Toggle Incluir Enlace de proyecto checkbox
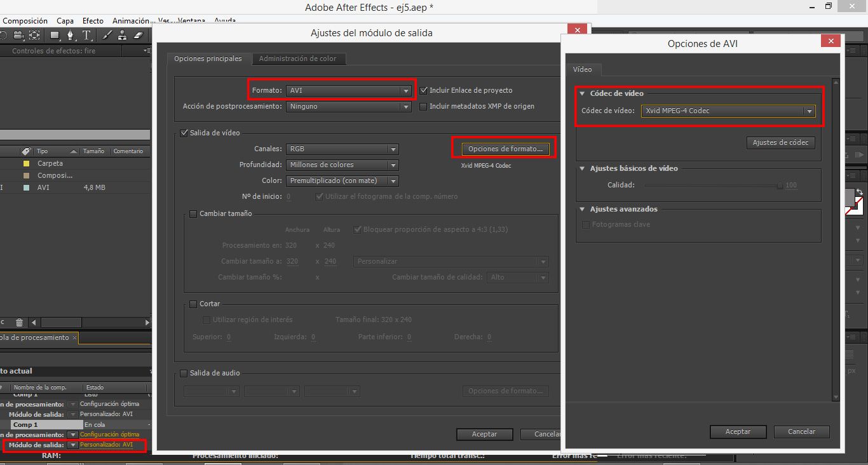This screenshot has height=465, width=868. 423,90
